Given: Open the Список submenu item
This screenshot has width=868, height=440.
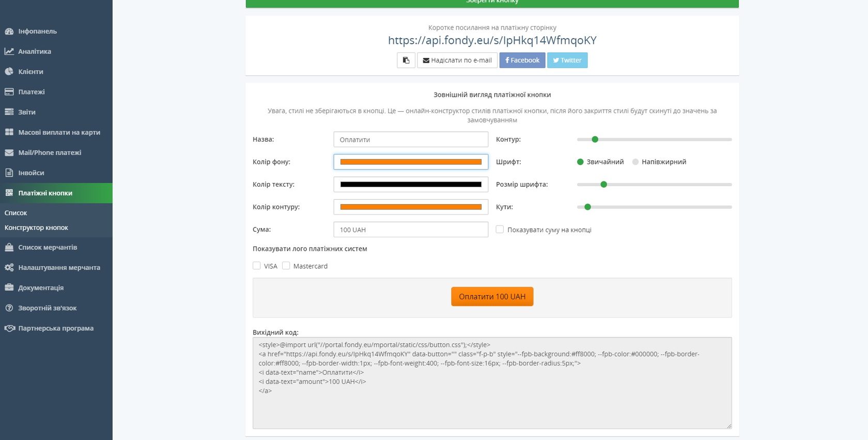Looking at the screenshot, I should click(x=16, y=213).
